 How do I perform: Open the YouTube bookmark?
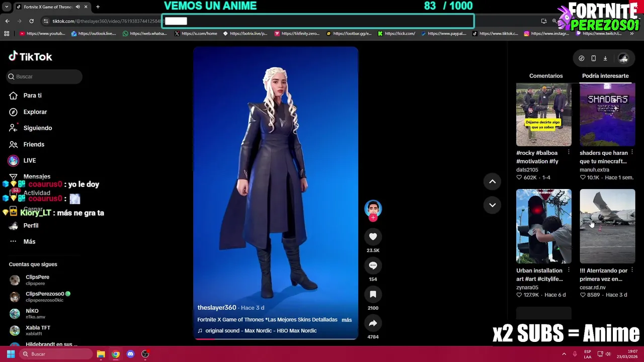point(42,34)
